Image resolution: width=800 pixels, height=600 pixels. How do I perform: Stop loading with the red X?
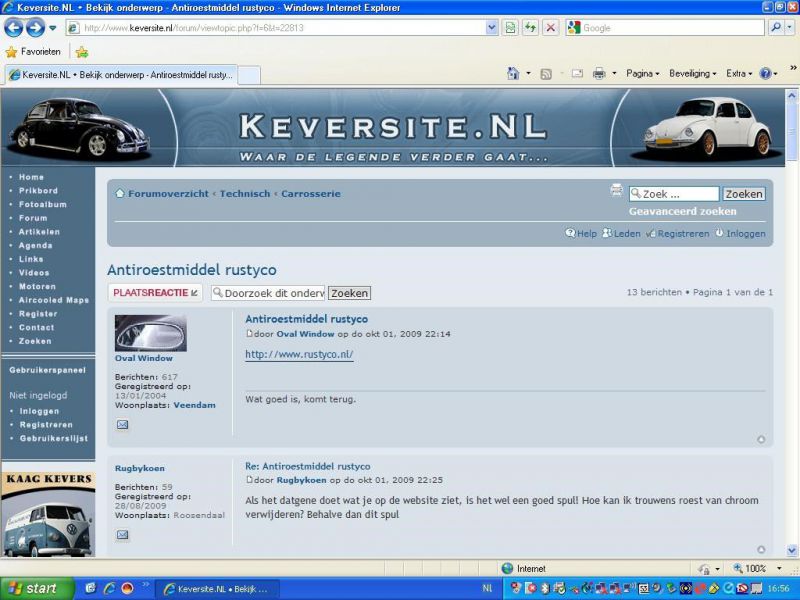[x=550, y=28]
